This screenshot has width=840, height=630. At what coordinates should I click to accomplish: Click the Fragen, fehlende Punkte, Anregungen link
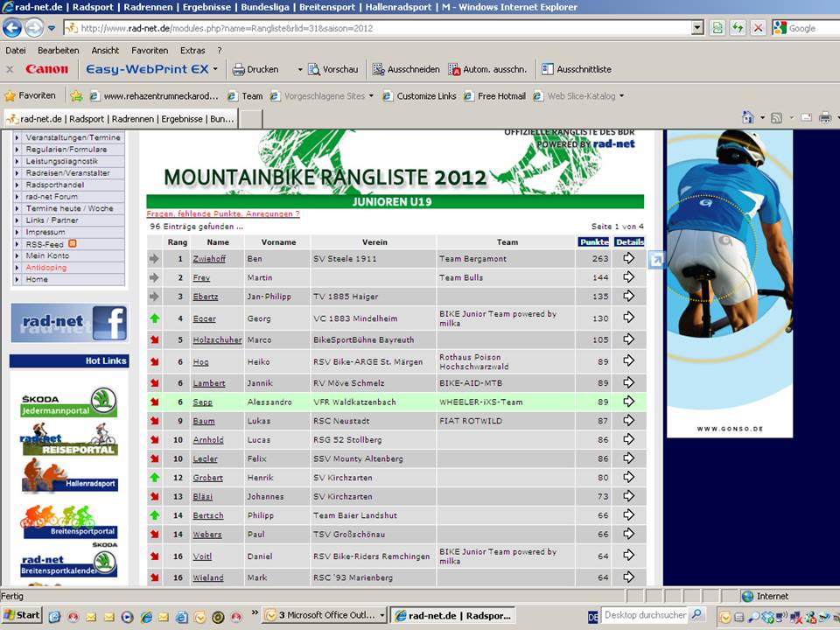click(x=223, y=213)
